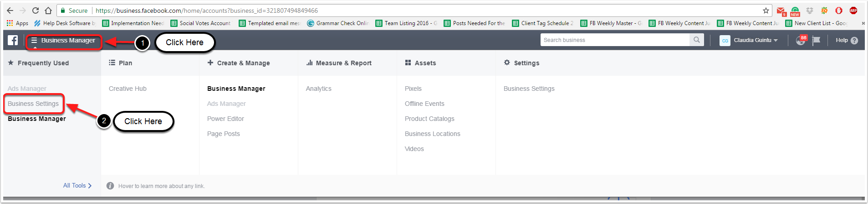868x204 pixels.
Task: Open Help Desk Software bookmark
Action: click(65, 23)
